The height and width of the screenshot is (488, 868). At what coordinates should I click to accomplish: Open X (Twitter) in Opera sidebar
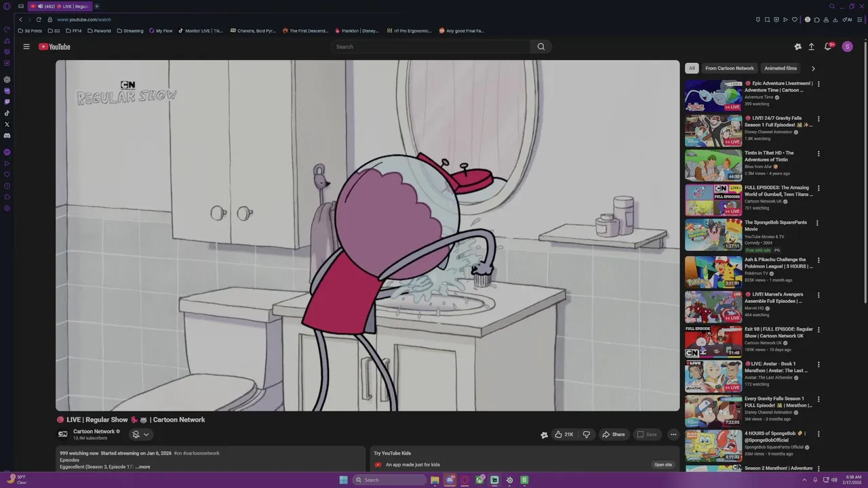point(7,124)
